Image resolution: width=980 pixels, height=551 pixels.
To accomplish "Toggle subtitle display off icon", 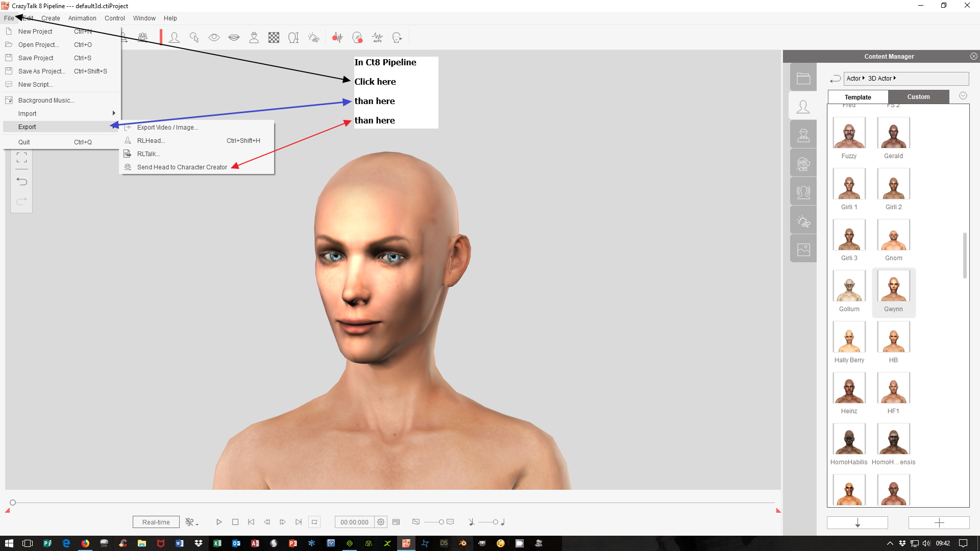I will [416, 522].
